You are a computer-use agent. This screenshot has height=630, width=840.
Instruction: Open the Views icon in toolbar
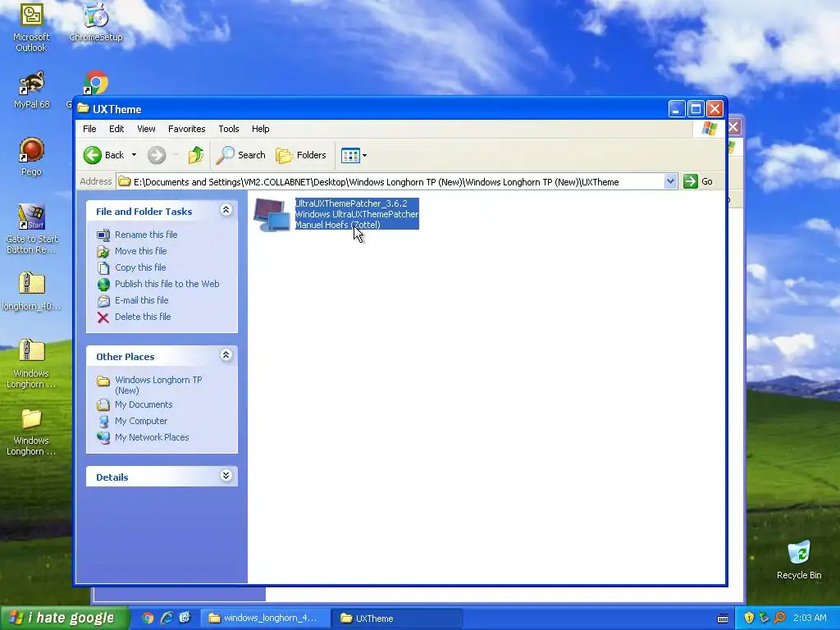(349, 155)
